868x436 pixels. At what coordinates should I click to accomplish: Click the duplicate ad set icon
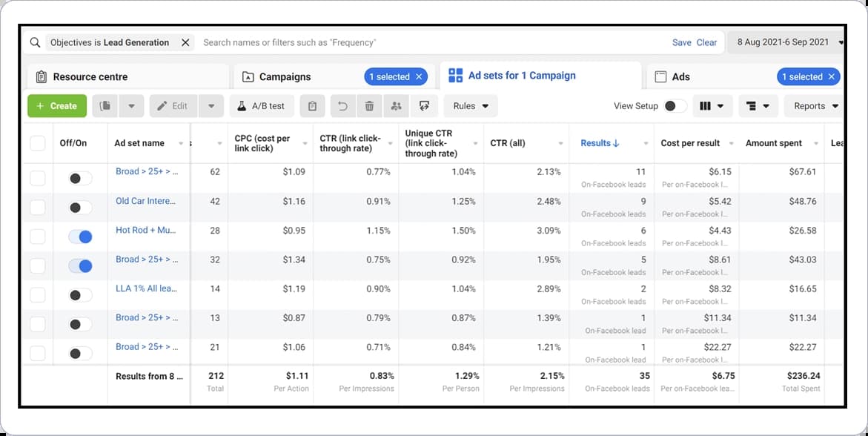[105, 106]
